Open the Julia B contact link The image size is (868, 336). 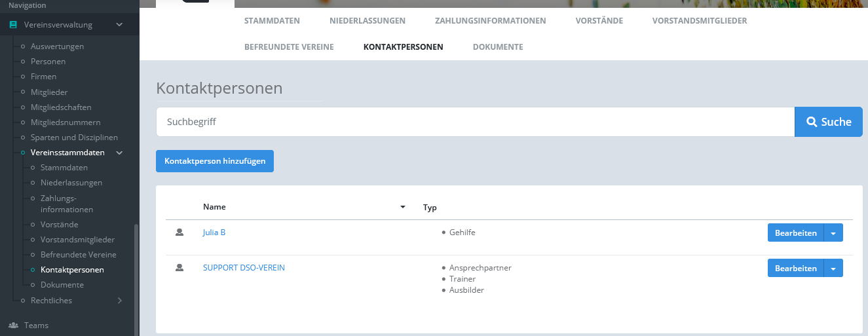214,232
